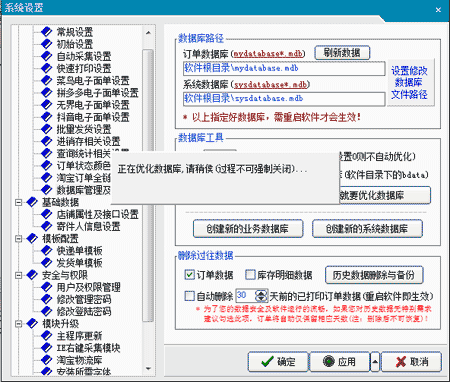Click the 优化数据库 button
The image size is (450, 382).
(x=385, y=195)
